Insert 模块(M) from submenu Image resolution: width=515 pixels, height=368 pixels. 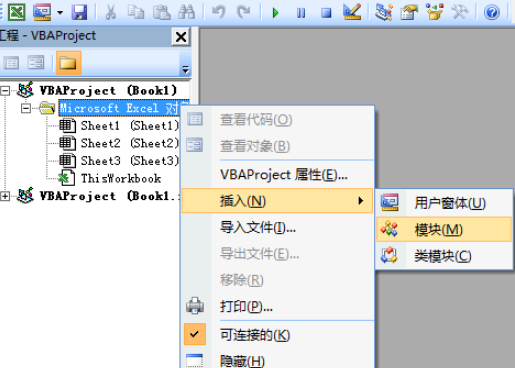click(x=444, y=229)
